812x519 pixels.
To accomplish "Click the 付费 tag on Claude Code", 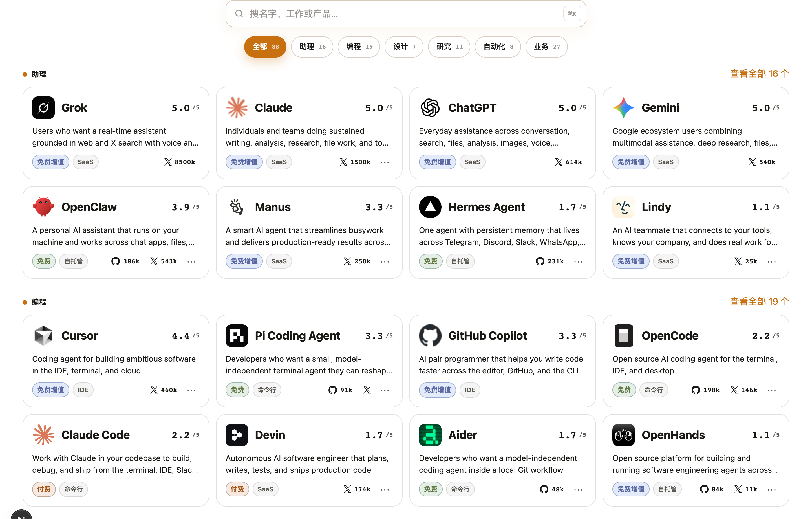I will point(44,489).
